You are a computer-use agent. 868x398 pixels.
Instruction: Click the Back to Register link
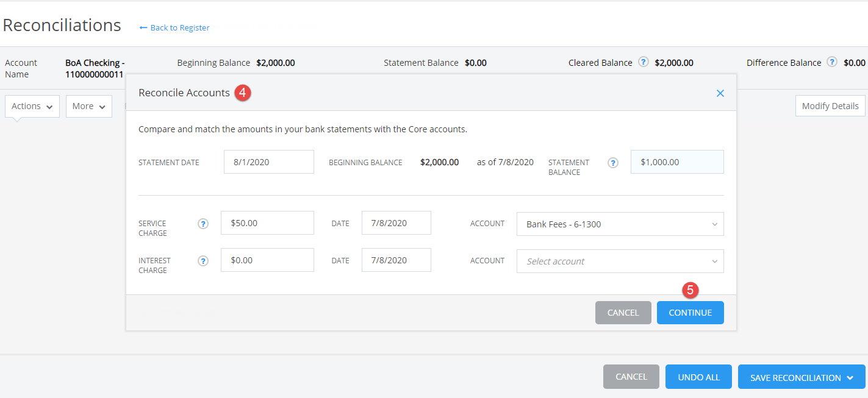(174, 27)
